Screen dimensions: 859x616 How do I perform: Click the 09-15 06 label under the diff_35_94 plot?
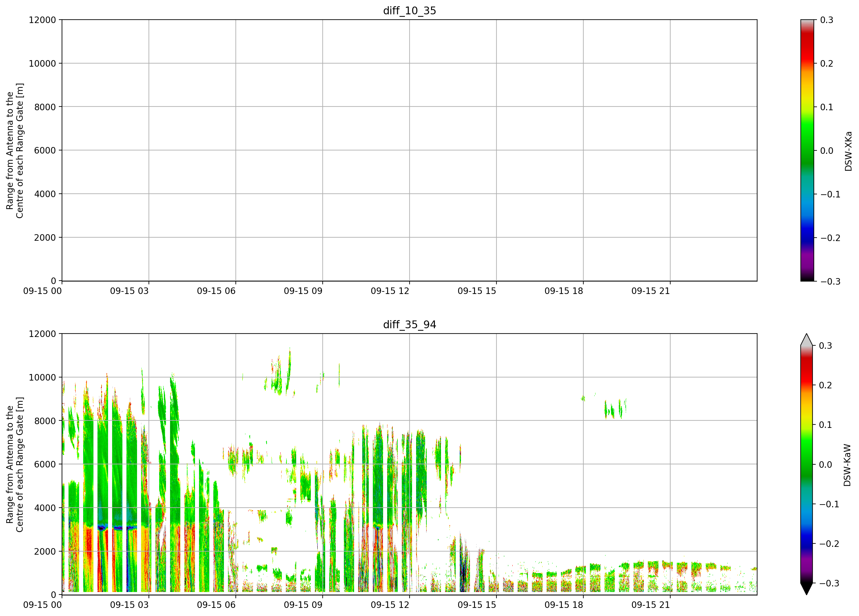click(216, 605)
